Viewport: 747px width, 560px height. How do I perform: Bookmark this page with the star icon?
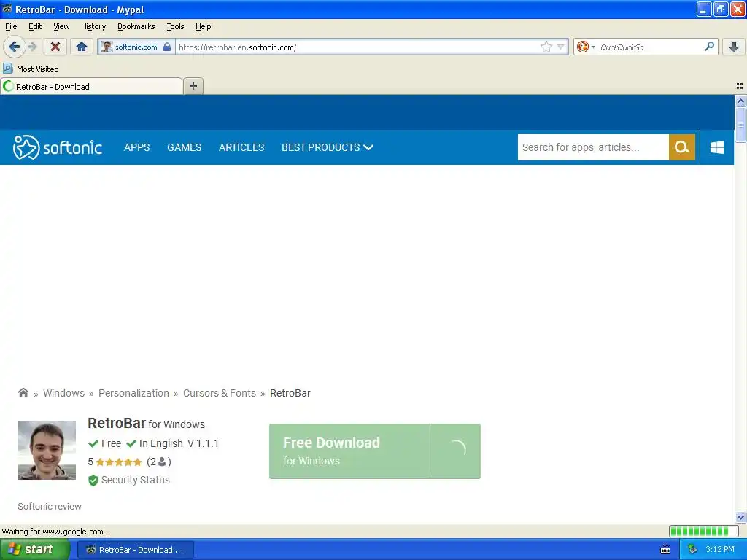click(546, 47)
